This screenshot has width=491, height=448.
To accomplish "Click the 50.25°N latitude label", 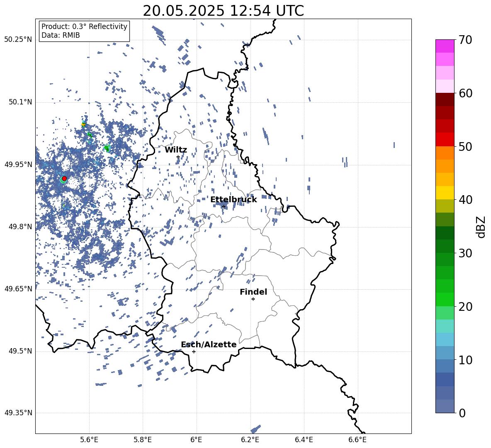I will [18, 40].
